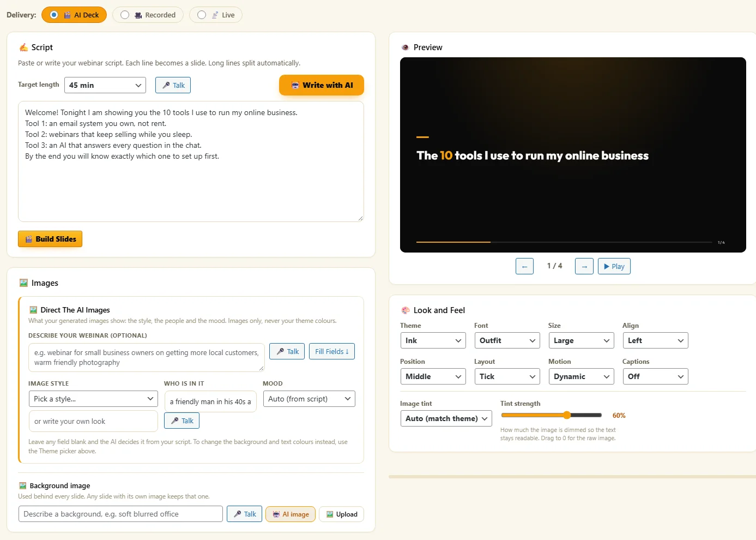Play the slide preview

(x=614, y=266)
